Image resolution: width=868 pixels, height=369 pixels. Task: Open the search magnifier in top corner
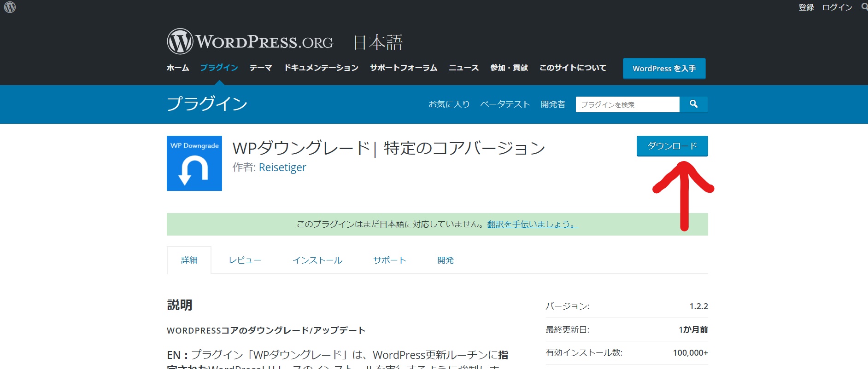point(864,7)
